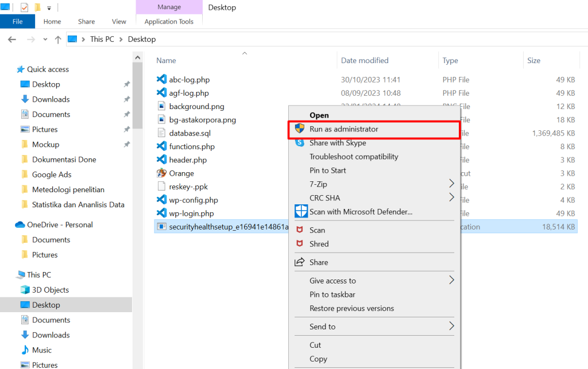
Task: Click the Run as administrator shield icon
Action: pos(299,129)
